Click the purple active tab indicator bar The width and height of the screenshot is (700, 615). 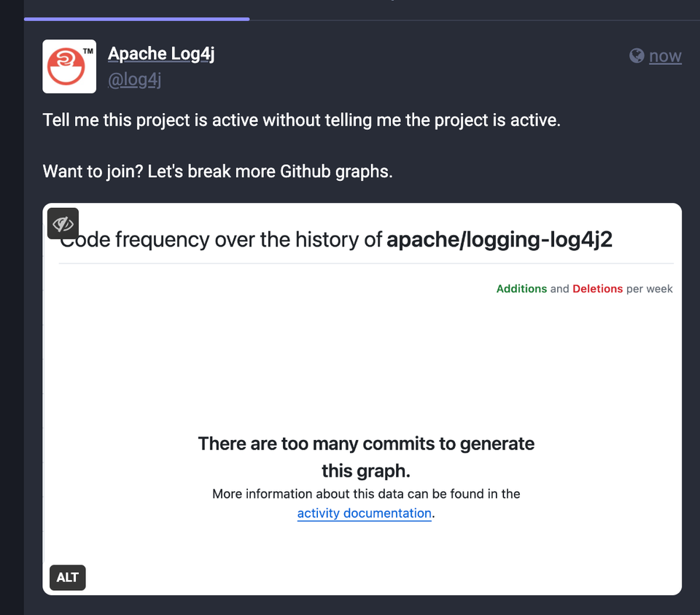click(x=136, y=19)
